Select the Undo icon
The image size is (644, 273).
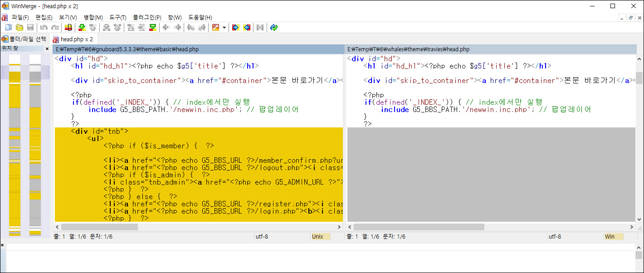(44, 27)
